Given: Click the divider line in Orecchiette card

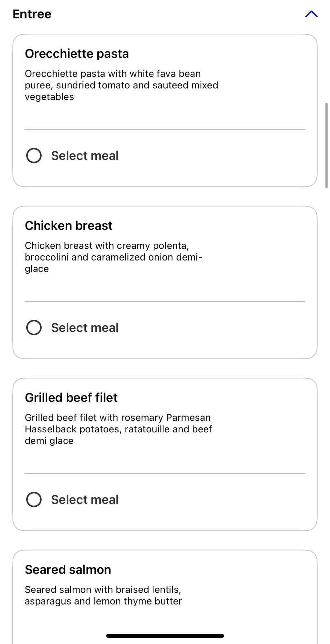Looking at the screenshot, I should coord(165,130).
